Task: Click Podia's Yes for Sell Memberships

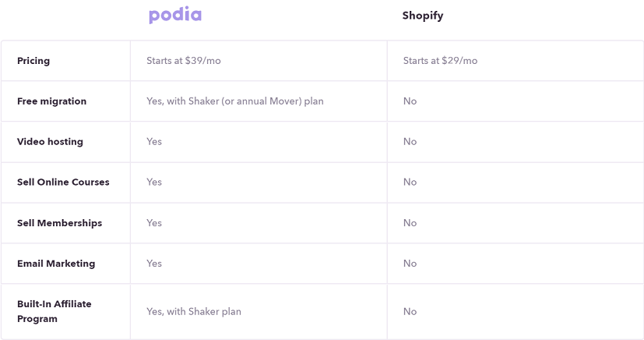Action: point(154,223)
